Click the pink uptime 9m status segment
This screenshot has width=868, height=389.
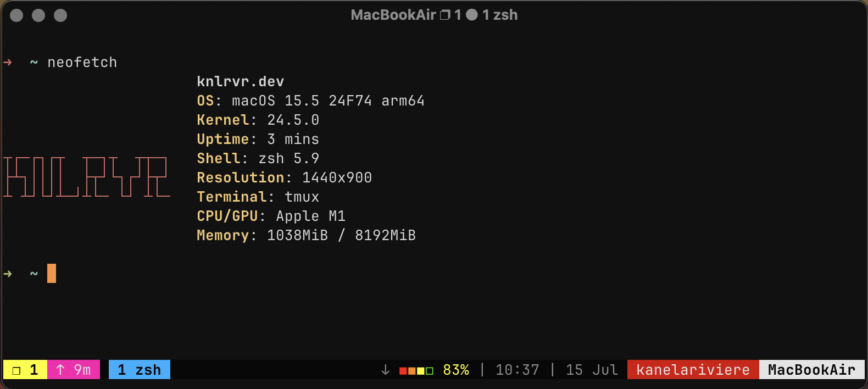point(74,369)
